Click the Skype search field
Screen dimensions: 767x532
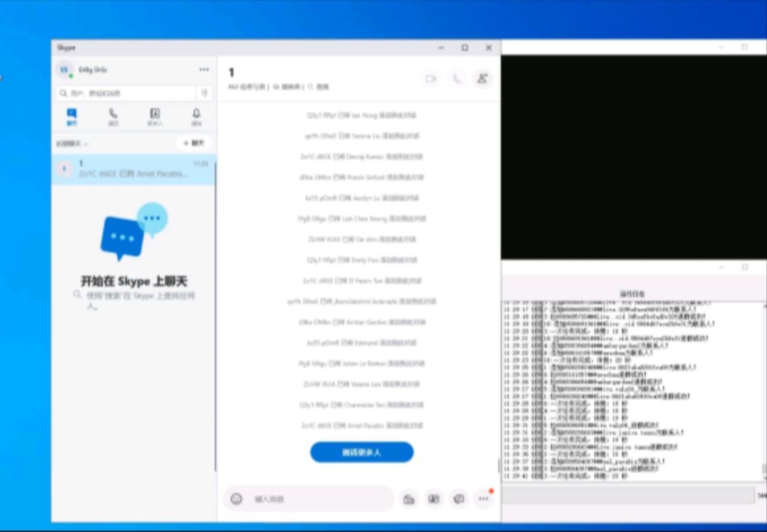pos(126,93)
